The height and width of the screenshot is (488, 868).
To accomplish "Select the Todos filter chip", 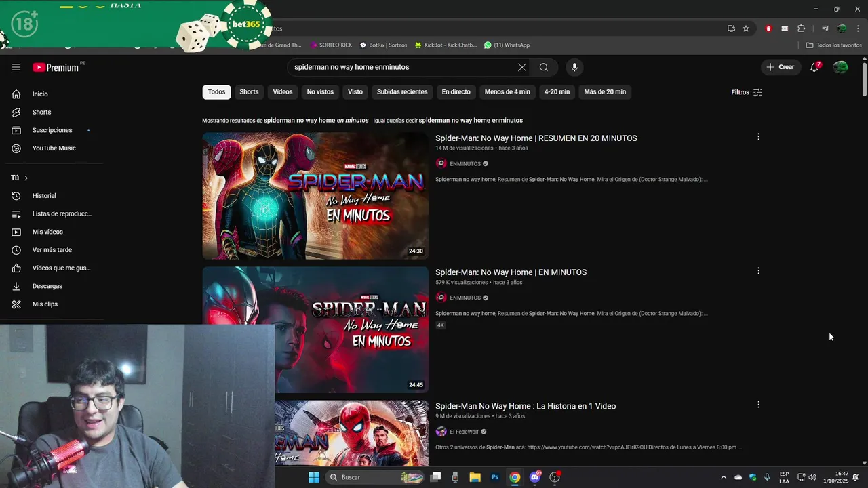I will (216, 92).
